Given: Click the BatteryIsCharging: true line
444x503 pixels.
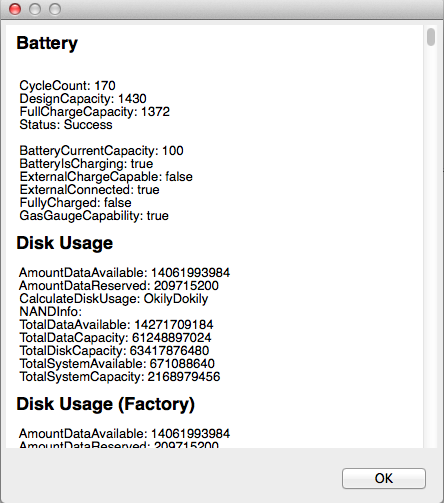Looking at the screenshot, I should click(86, 164).
